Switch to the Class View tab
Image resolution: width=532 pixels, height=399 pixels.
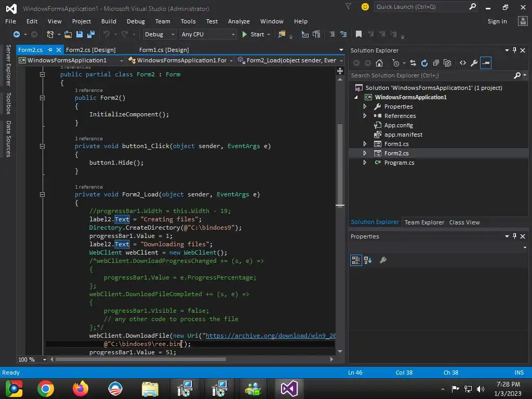coord(464,222)
